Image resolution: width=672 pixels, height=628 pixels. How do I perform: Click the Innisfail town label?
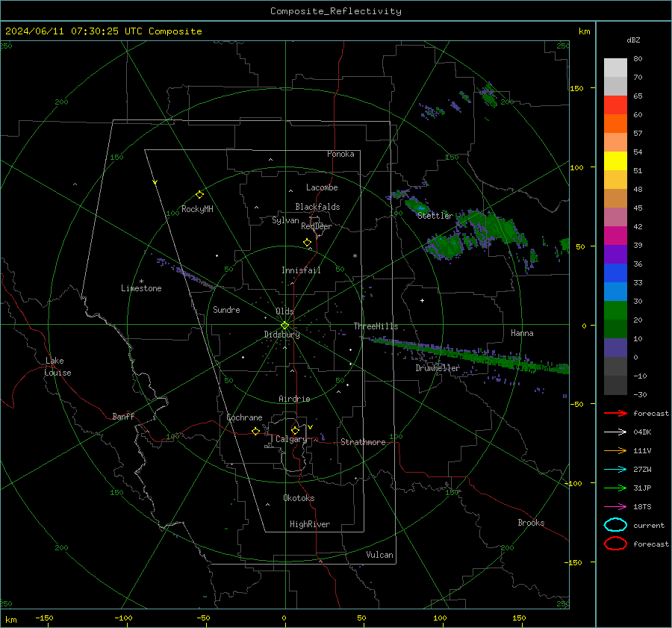click(x=301, y=270)
